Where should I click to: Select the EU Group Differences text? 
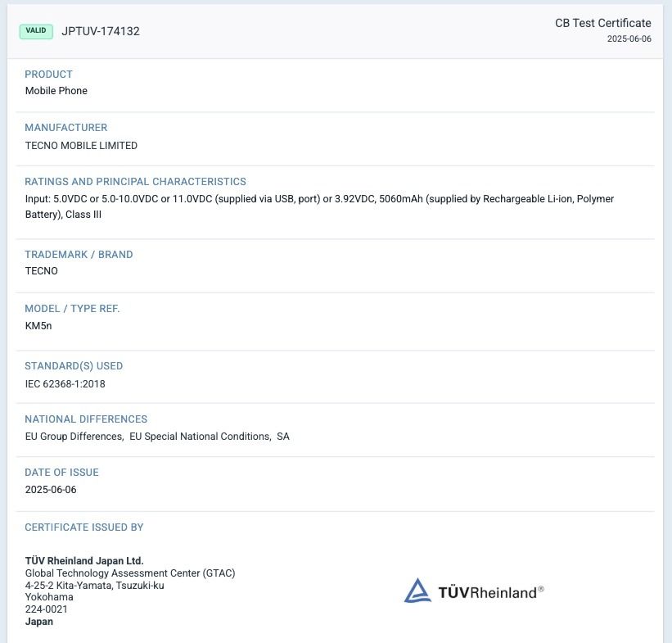(74, 437)
